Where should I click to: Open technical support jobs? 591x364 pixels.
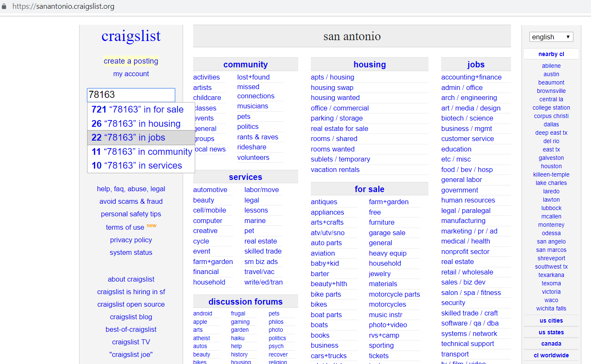pos(467,343)
